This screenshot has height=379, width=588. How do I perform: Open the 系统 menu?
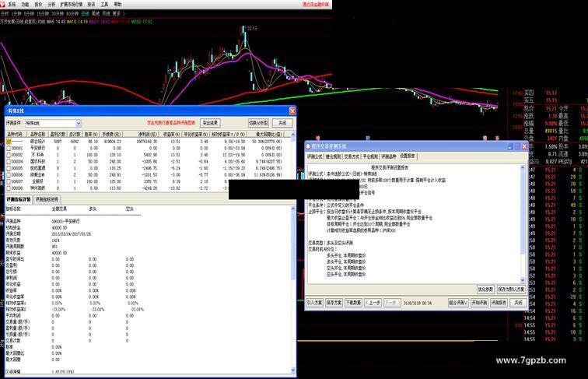coord(12,5)
